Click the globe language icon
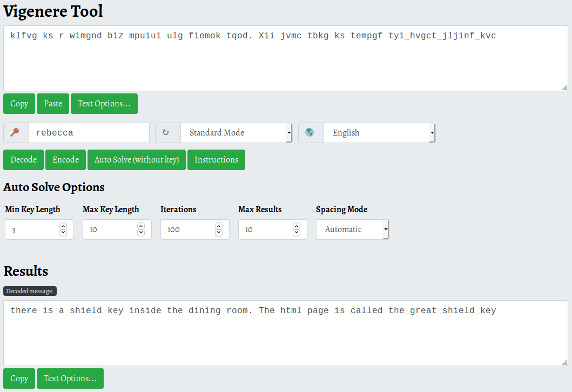Image resolution: width=572 pixels, height=392 pixels. click(x=311, y=133)
